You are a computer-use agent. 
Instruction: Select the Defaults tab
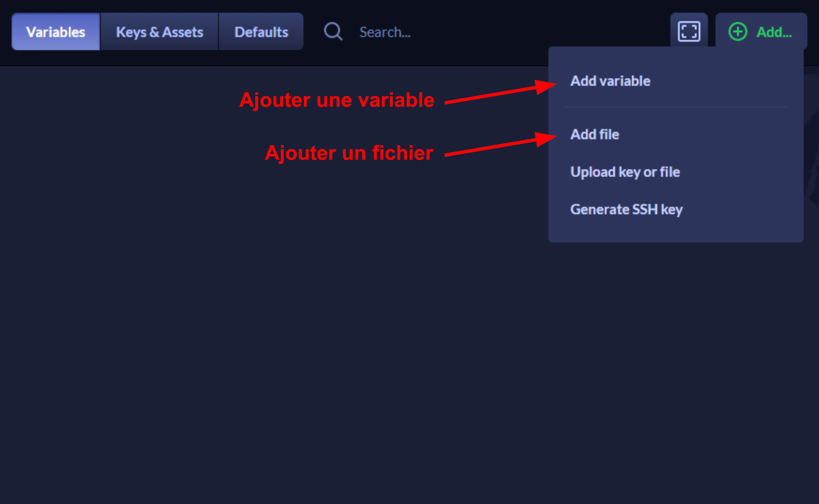(x=261, y=32)
